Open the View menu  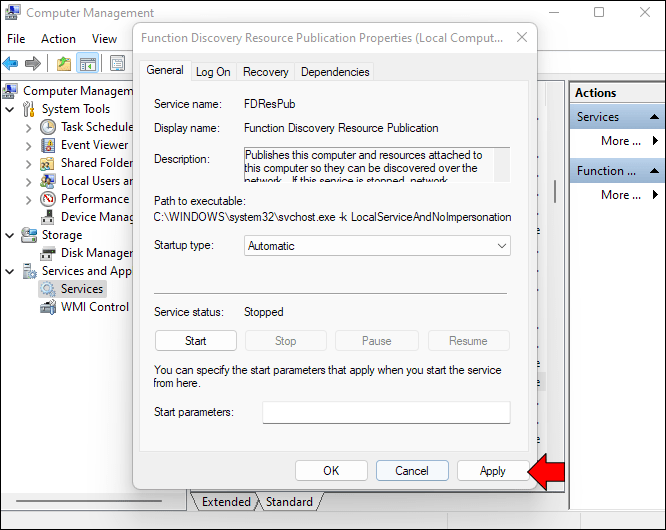(x=104, y=39)
